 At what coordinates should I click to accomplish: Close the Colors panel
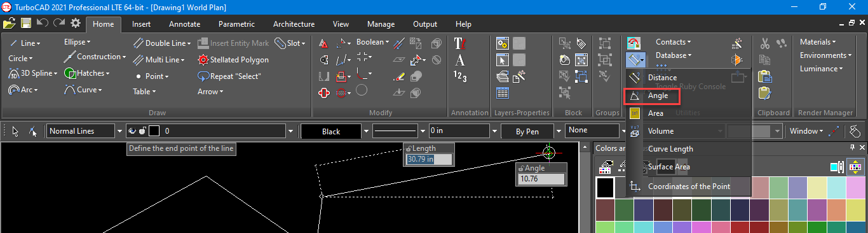[x=862, y=148]
